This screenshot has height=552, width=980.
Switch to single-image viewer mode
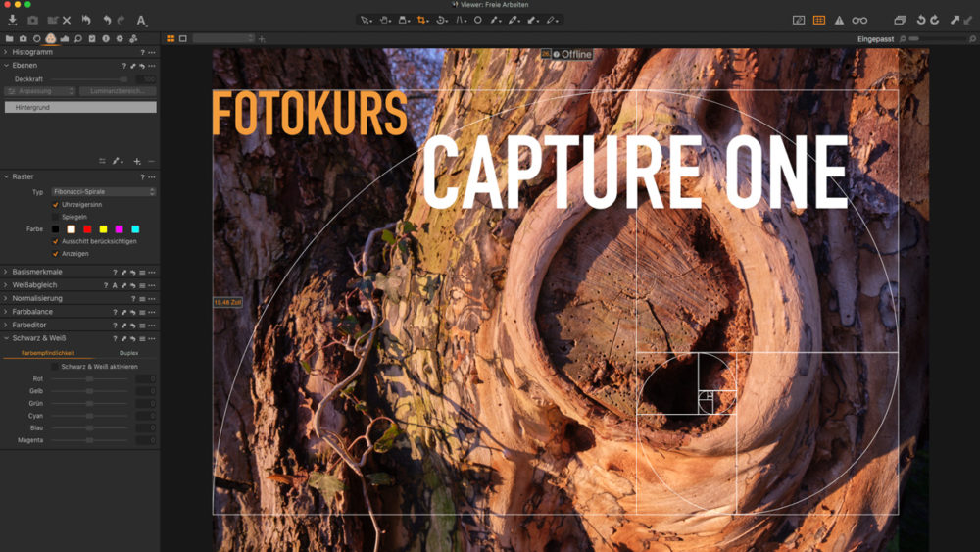point(183,39)
